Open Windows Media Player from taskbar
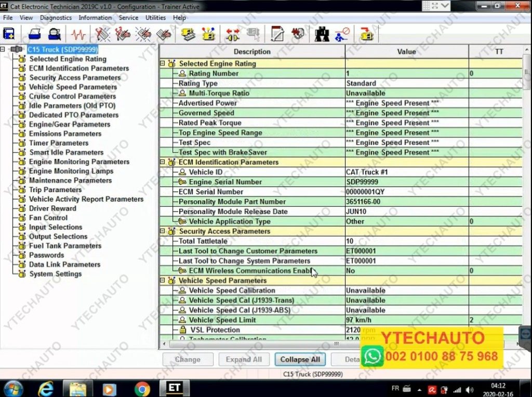Screen dimensions: 532x397 (x=109, y=389)
